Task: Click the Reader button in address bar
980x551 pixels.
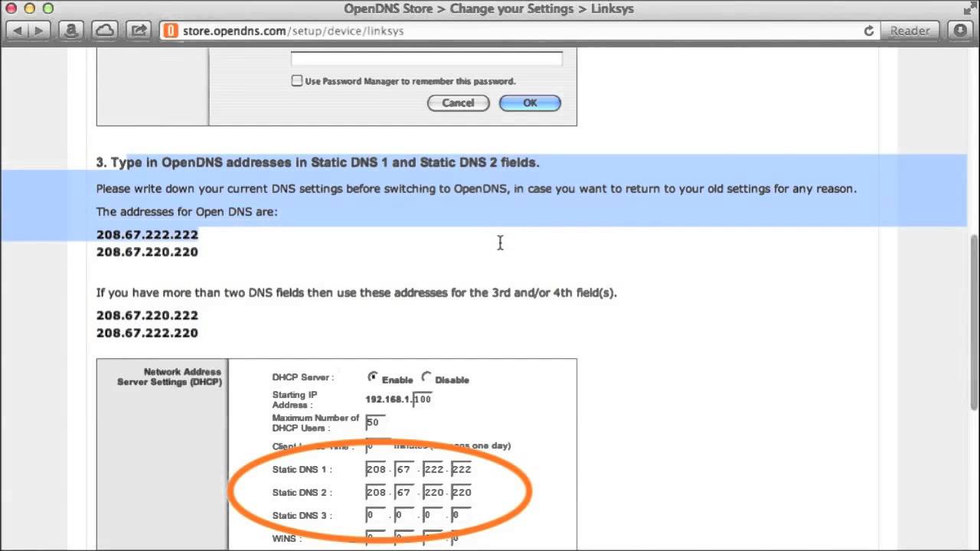Action: pyautogui.click(x=910, y=31)
